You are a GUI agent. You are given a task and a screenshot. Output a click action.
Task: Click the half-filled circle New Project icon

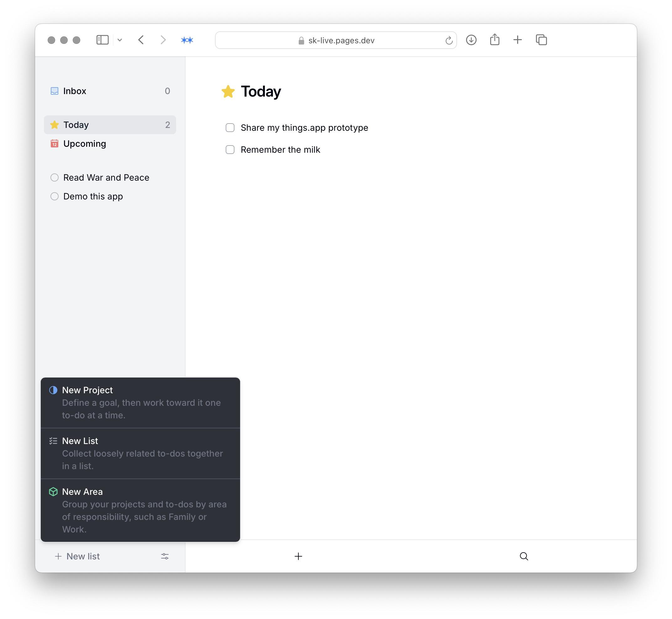click(x=53, y=390)
